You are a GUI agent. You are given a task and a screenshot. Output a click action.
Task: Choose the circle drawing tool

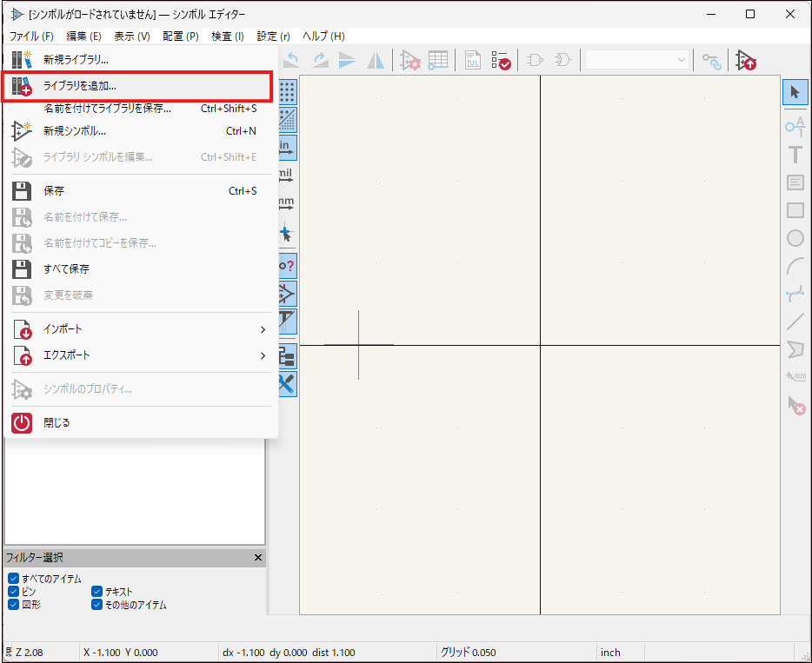point(795,238)
